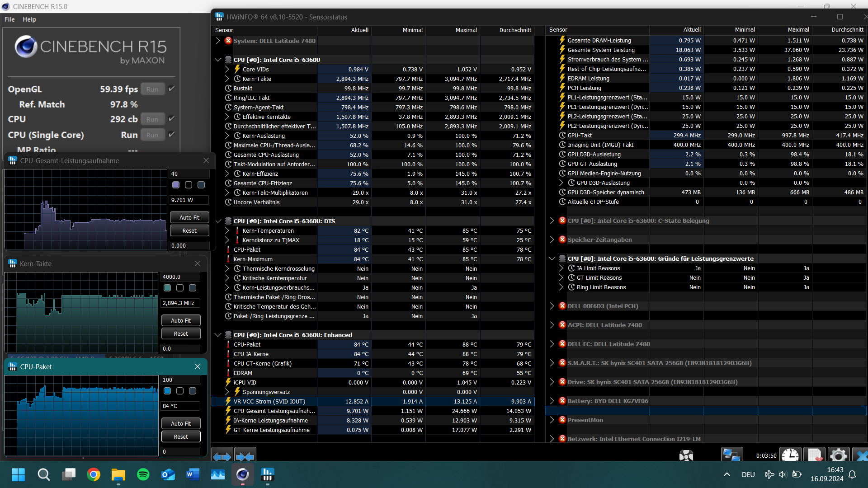Open HWiNFO from the taskbar icon
The image size is (868, 488).
tap(267, 475)
